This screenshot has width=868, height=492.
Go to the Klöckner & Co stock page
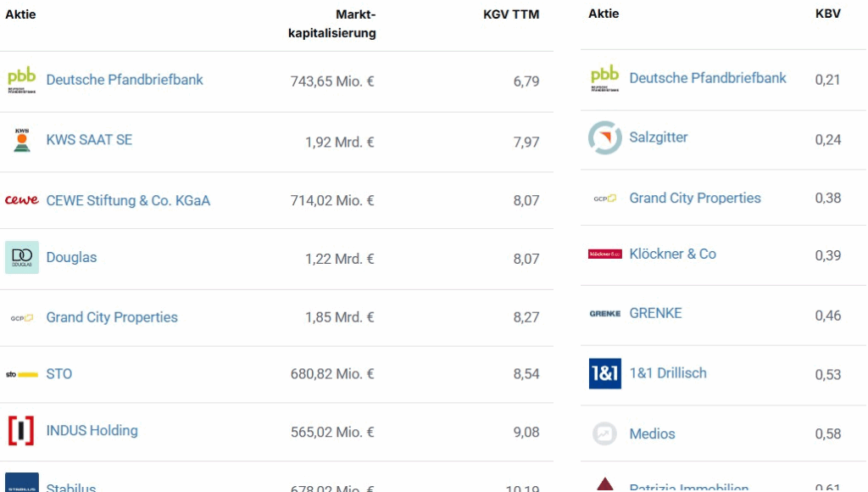[672, 254]
